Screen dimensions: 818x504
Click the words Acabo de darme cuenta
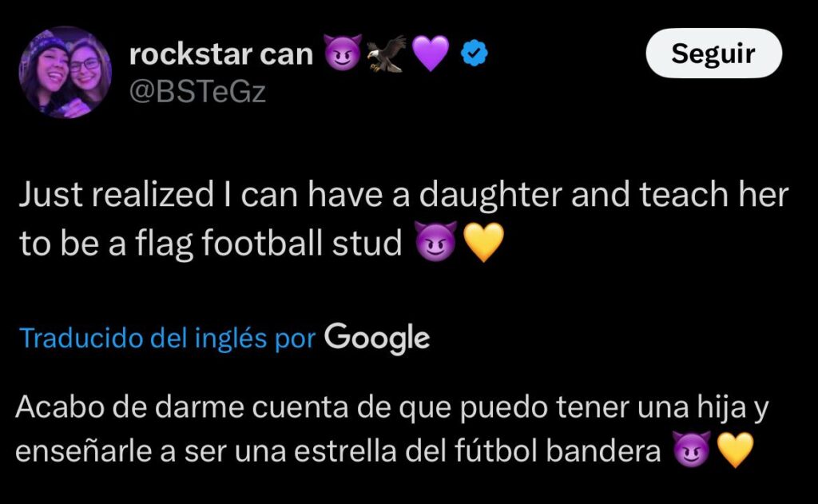click(164, 408)
